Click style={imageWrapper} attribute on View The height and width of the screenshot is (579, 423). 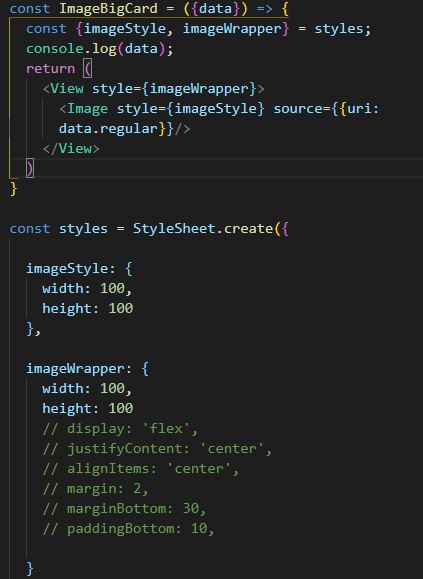pos(173,89)
